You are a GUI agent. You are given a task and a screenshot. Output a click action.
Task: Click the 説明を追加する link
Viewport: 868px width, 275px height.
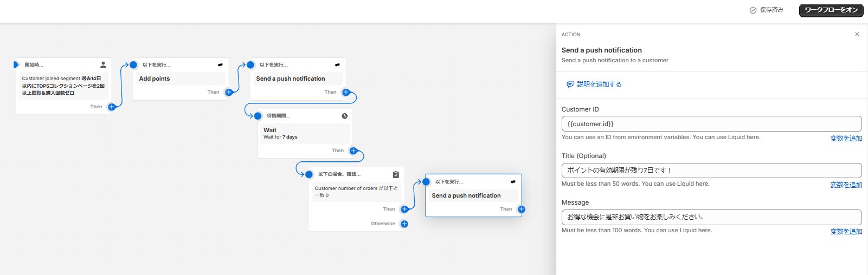coord(594,84)
